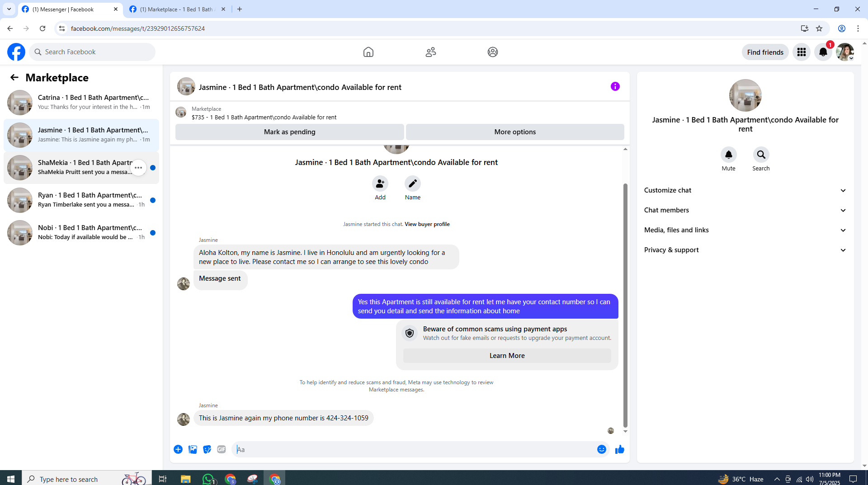Click the conversation header avatar for Jasmine
Image resolution: width=868 pixels, height=485 pixels.
point(186,86)
